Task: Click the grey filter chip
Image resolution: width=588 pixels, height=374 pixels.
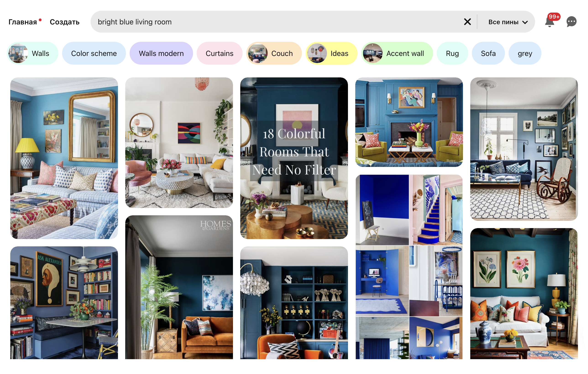Action: pos(525,53)
